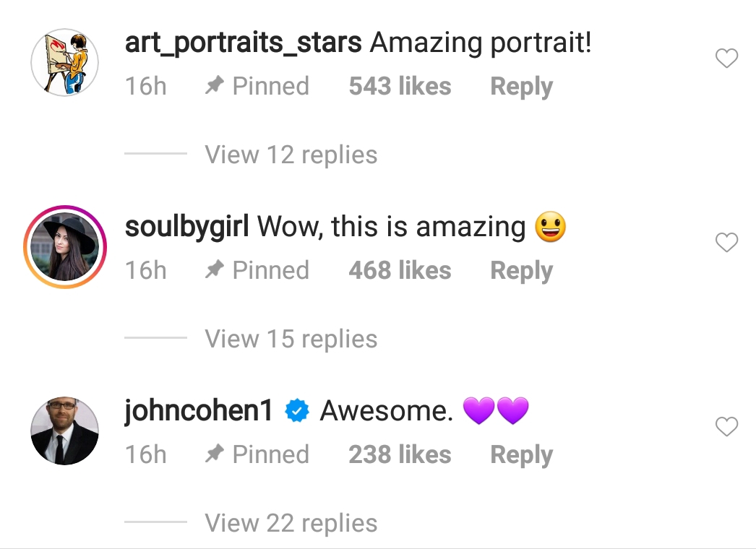
Task: Click the verified badge next to johncohen1
Action: point(297,410)
